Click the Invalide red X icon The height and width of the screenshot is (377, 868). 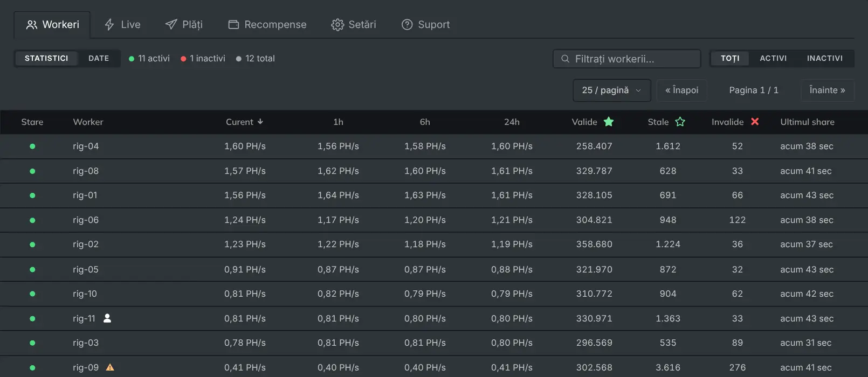pyautogui.click(x=755, y=122)
